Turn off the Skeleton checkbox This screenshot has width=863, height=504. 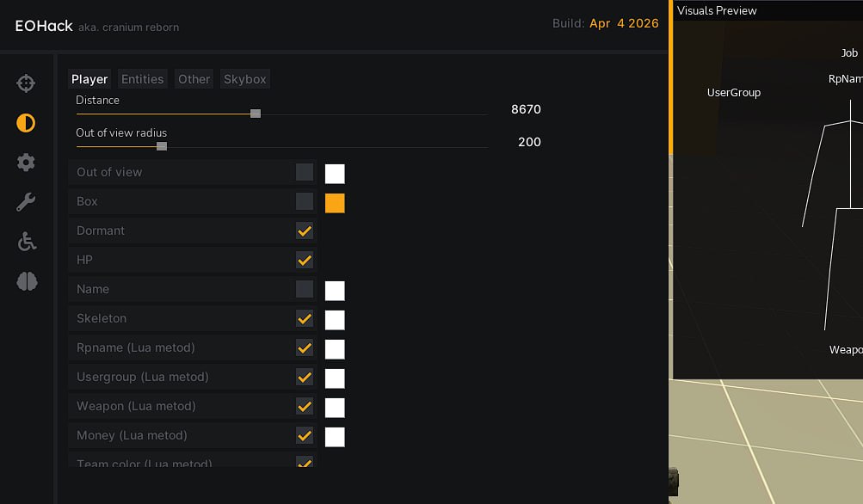click(x=305, y=318)
